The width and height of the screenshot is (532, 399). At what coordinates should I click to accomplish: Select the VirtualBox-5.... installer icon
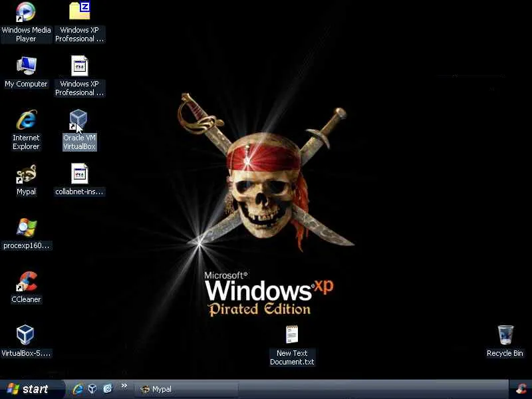tap(25, 334)
